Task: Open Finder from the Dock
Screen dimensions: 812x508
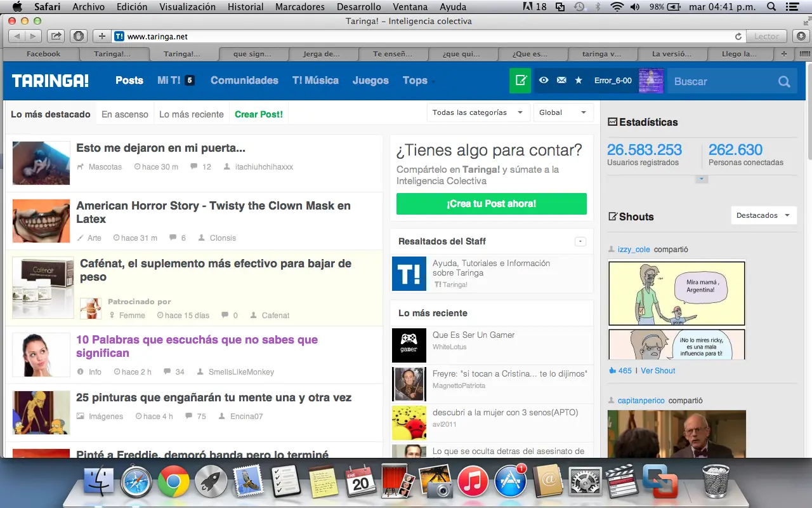Action: coord(98,482)
